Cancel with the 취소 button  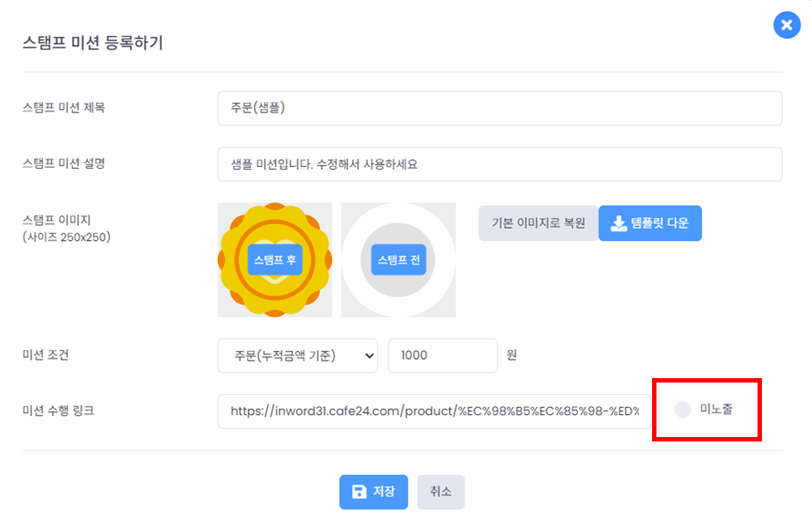pos(440,492)
